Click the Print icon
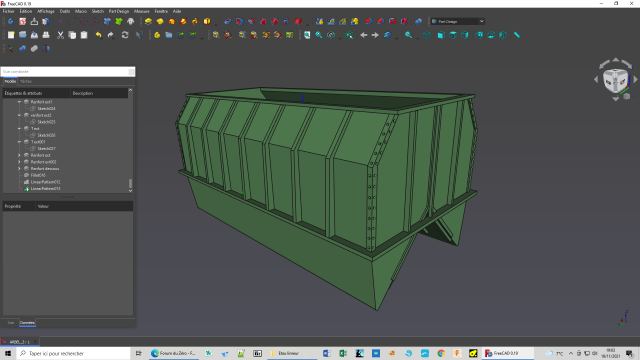 (x=46, y=35)
